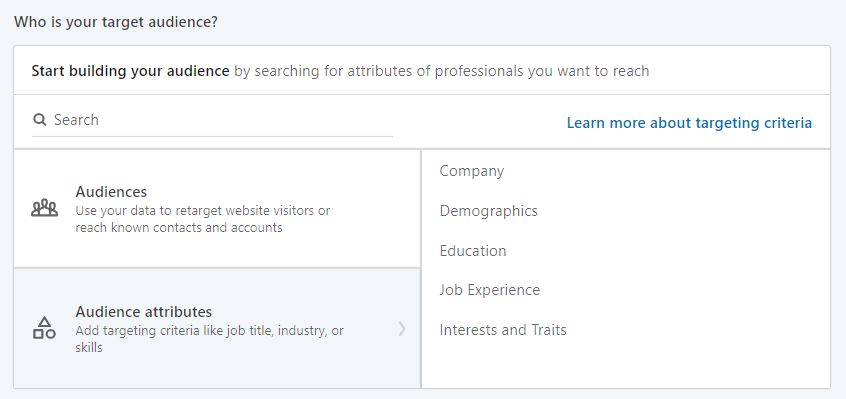Click the Audience attributes option title

click(144, 312)
